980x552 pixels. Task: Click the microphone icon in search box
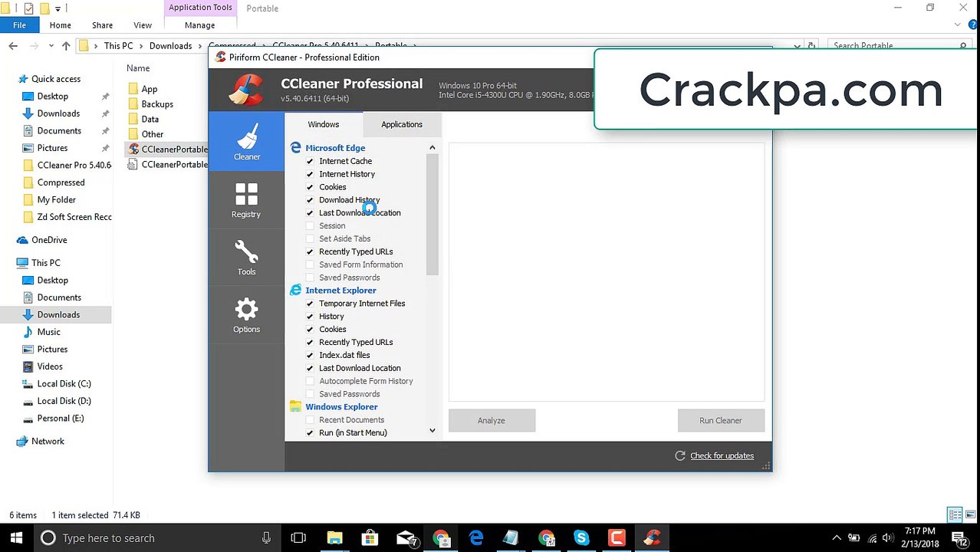click(266, 538)
